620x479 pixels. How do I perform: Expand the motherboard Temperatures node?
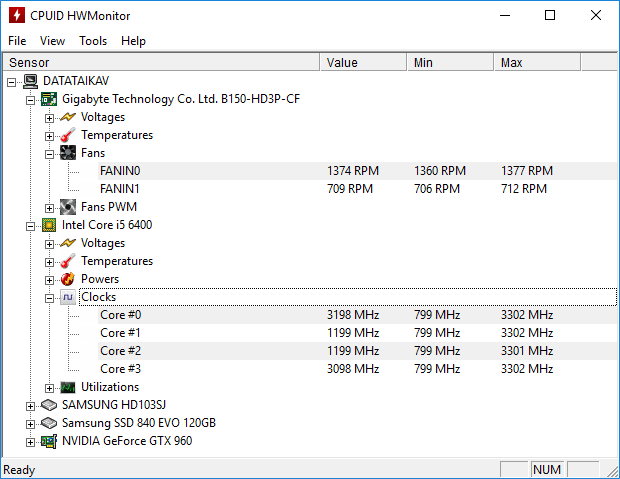pyautogui.click(x=49, y=136)
